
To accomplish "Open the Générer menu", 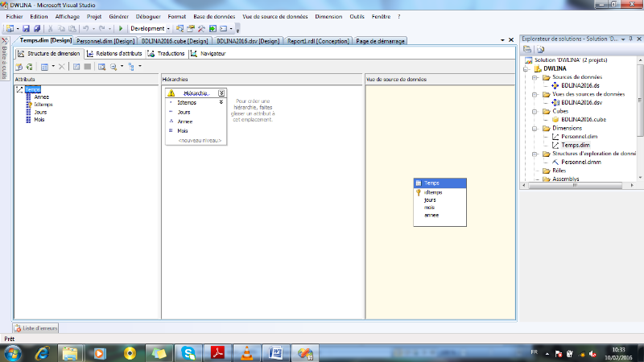I will [x=118, y=16].
